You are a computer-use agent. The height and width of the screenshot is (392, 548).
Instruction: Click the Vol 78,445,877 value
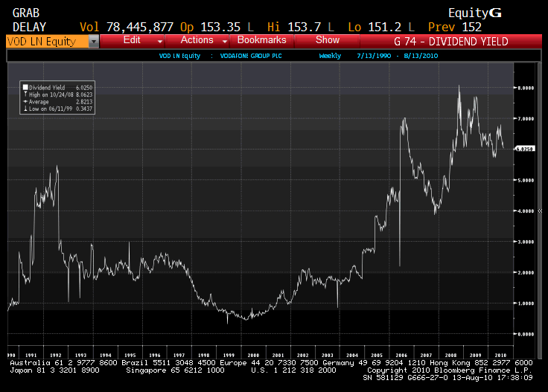tap(140, 27)
